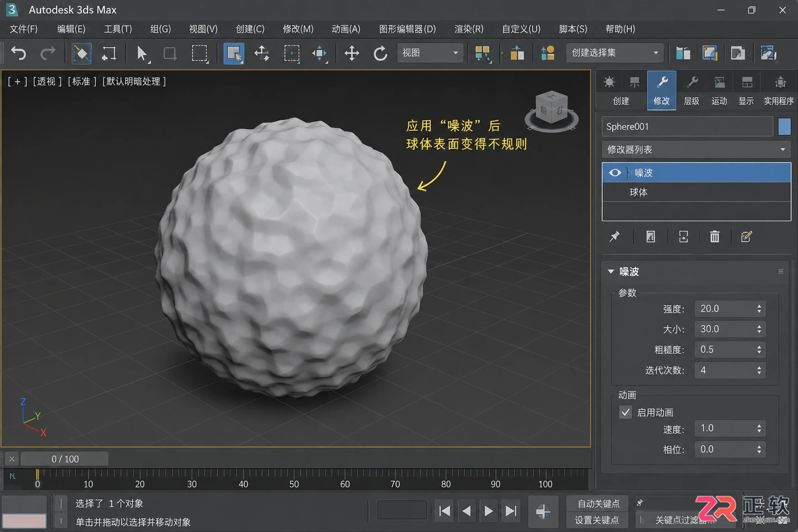
Task: Go to the end frame
Action: point(511,511)
